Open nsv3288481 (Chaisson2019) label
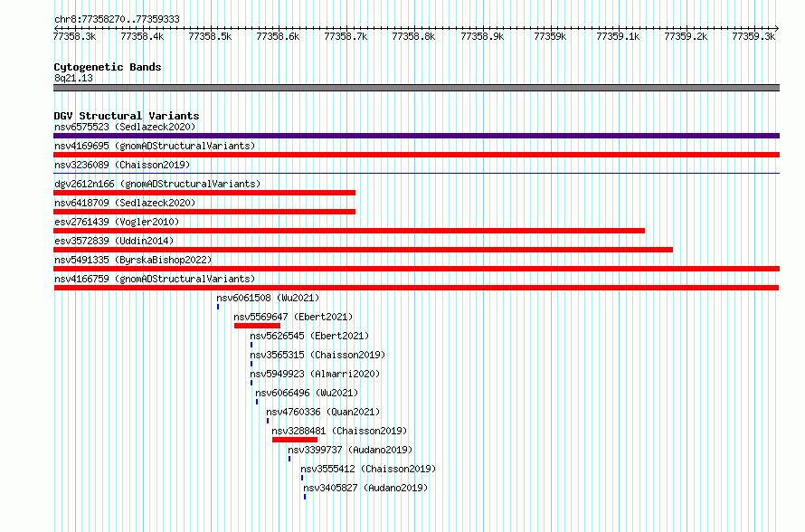This screenshot has width=805, height=532. [339, 431]
